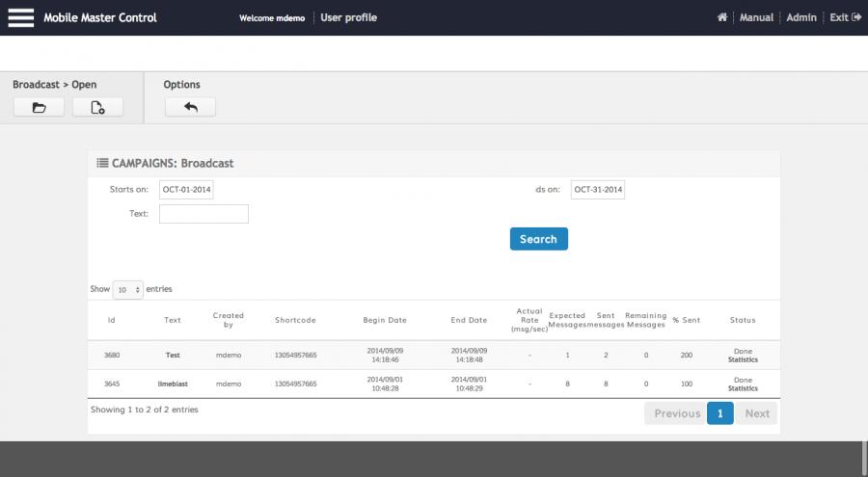
Task: Open Statistics for campaign 3680
Action: coord(743,359)
